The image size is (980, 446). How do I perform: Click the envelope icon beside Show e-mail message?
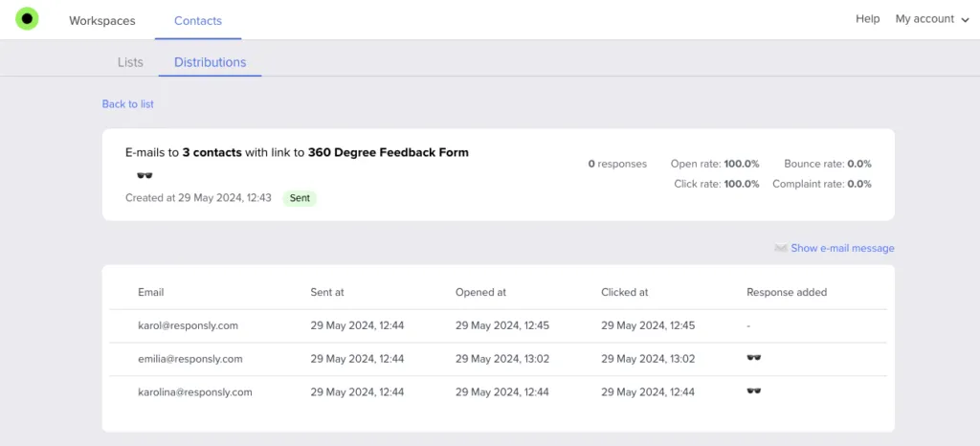click(781, 249)
